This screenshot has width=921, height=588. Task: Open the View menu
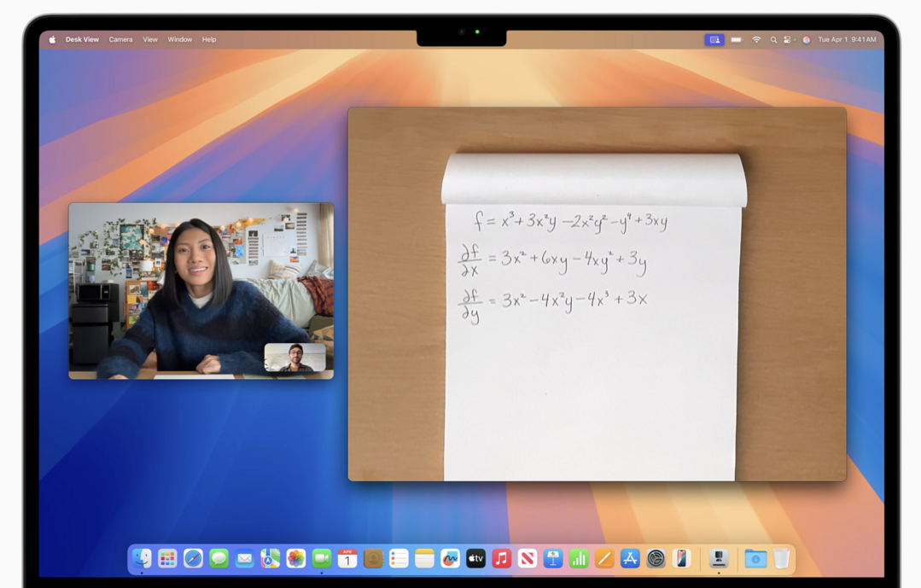150,39
